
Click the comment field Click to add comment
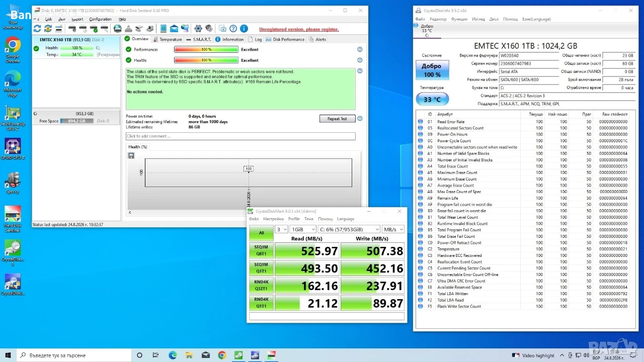pyautogui.click(x=240, y=136)
